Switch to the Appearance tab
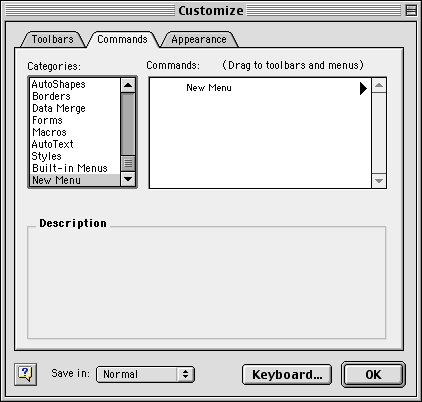422x402 pixels. click(199, 39)
